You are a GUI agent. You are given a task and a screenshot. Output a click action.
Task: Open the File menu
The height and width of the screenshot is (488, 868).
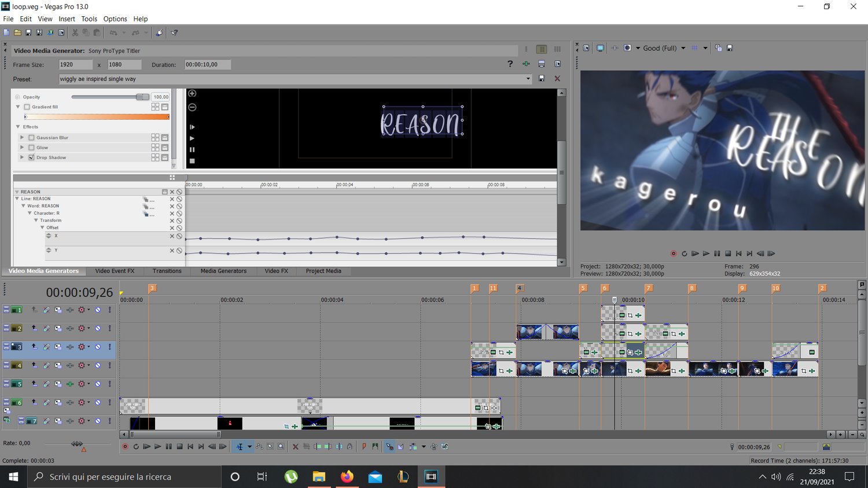click(8, 19)
